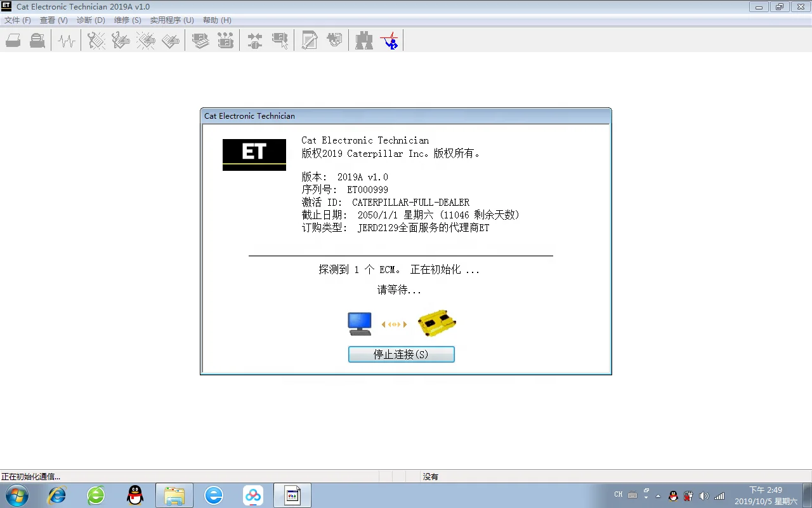812x508 pixels.
Task: Open the 实用程序 (U) menu
Action: tap(172, 20)
